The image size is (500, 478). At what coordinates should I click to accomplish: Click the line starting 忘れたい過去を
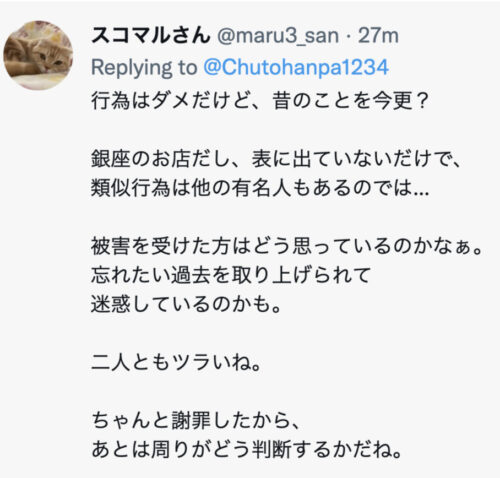pos(231,275)
